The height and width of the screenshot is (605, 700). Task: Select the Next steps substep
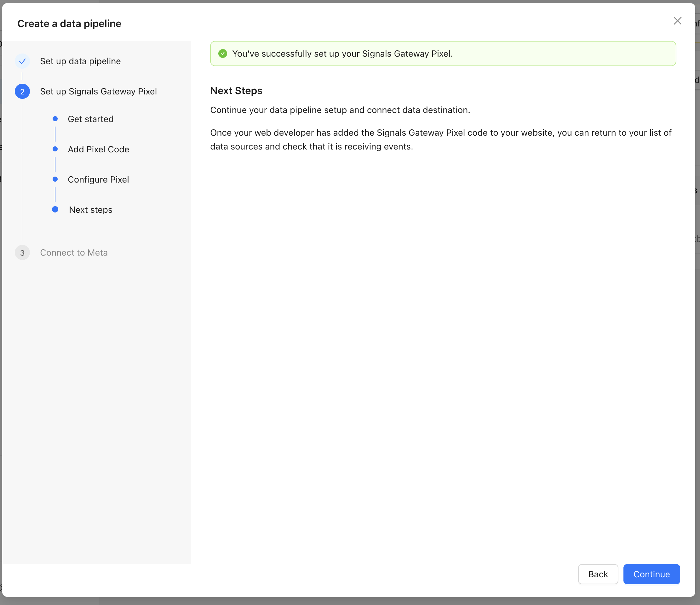pos(90,210)
